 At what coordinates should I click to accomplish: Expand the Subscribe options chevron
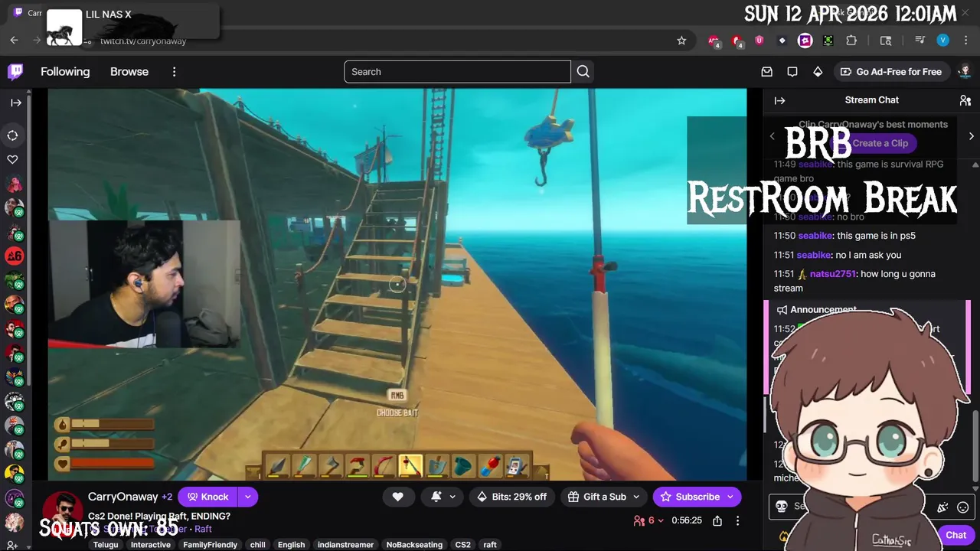(730, 497)
